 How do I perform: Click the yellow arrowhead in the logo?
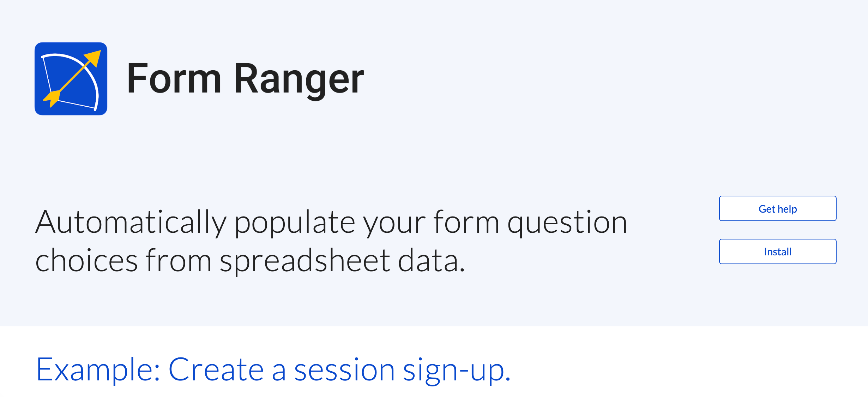[x=93, y=58]
